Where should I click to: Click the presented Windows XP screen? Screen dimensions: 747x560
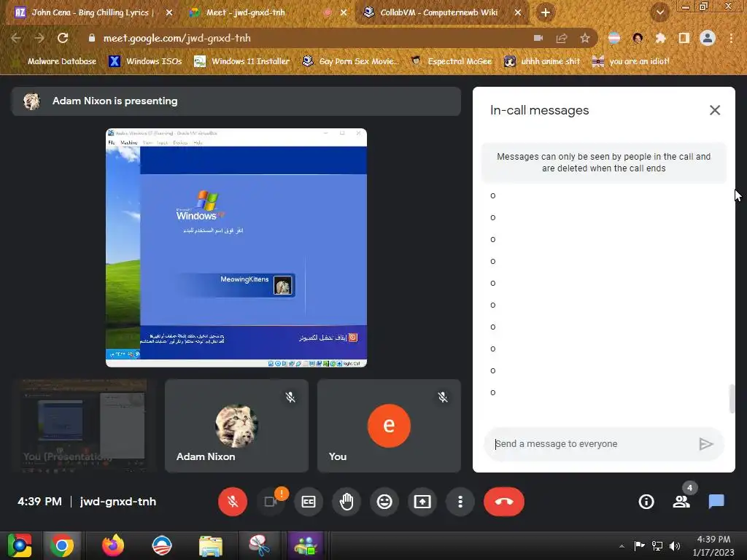coord(236,248)
